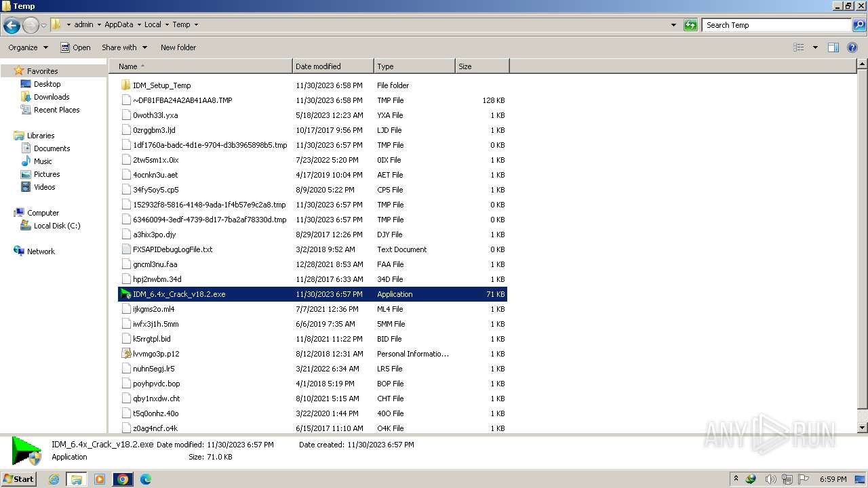Click the Forward navigation arrow
Screen dimensions: 868x488
(x=31, y=26)
